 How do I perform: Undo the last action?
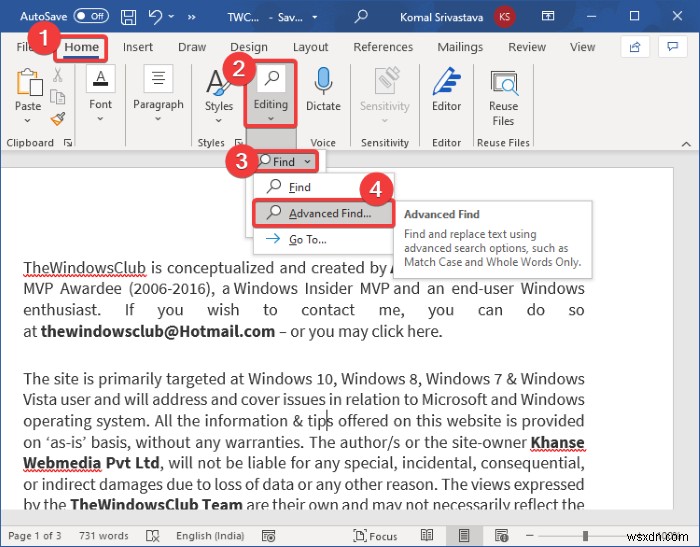[x=155, y=17]
